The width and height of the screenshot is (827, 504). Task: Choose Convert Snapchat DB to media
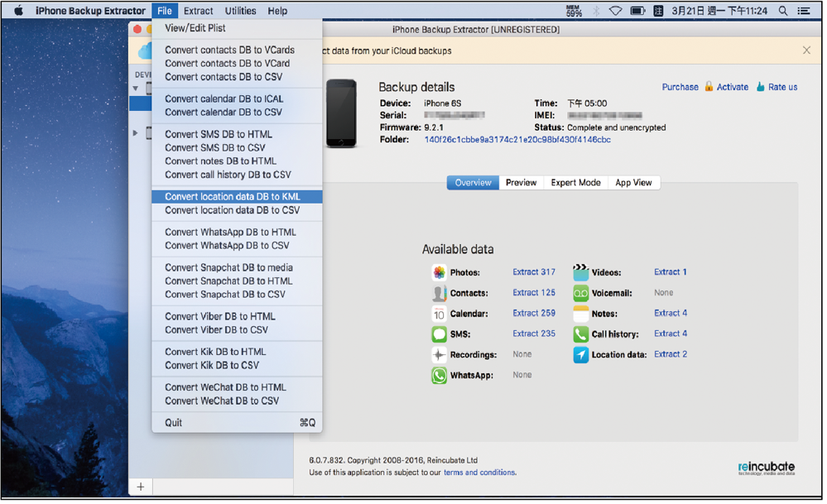pos(237,267)
